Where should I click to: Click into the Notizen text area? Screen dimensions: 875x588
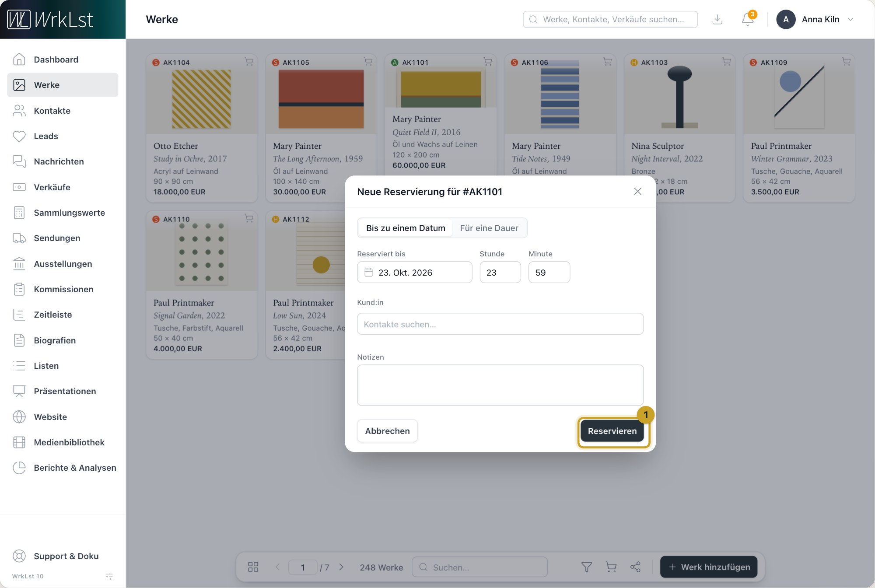500,385
